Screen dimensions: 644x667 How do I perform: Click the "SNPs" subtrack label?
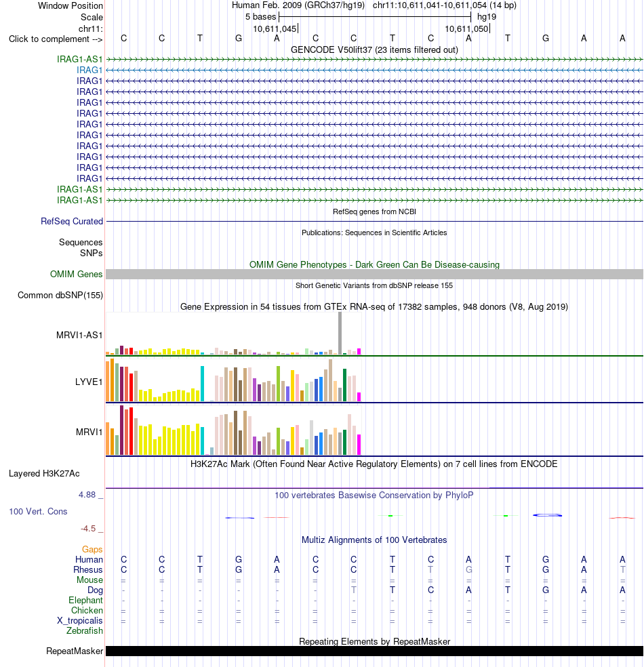coord(91,253)
